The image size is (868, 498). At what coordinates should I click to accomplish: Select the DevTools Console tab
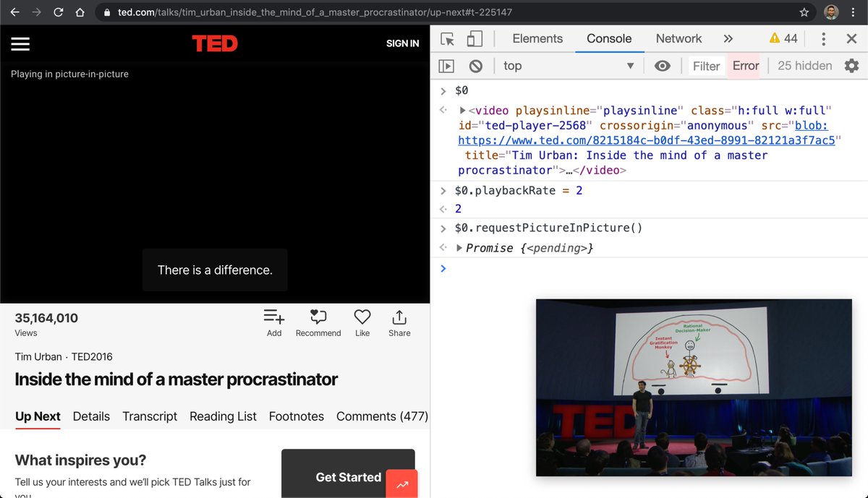[609, 39]
